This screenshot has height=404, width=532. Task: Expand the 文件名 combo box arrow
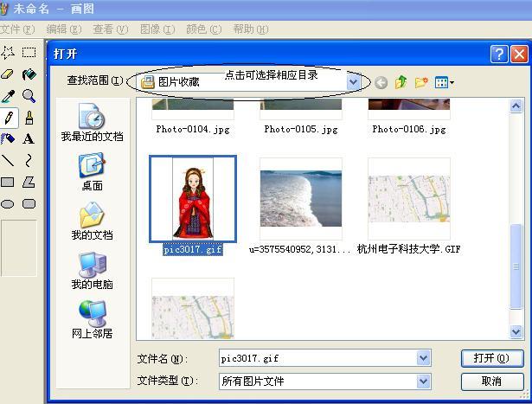[423, 358]
